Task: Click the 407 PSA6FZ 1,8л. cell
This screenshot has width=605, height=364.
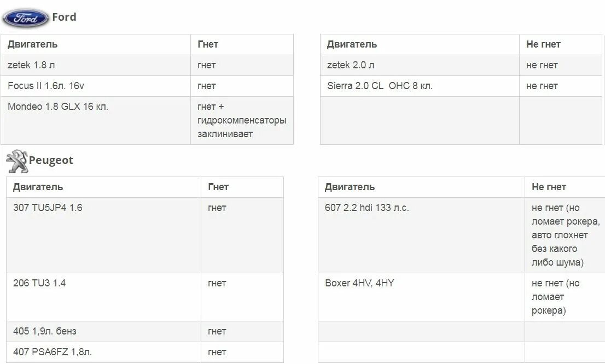Action: point(104,352)
